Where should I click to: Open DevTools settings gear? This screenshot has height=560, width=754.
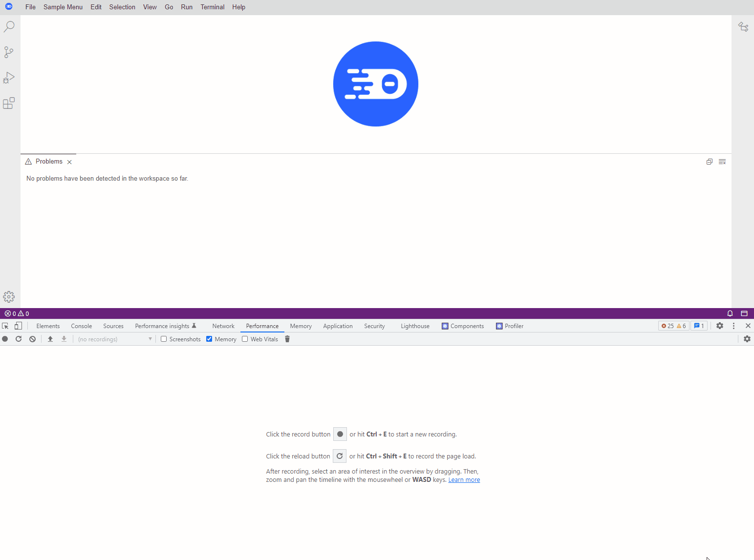coord(719,326)
